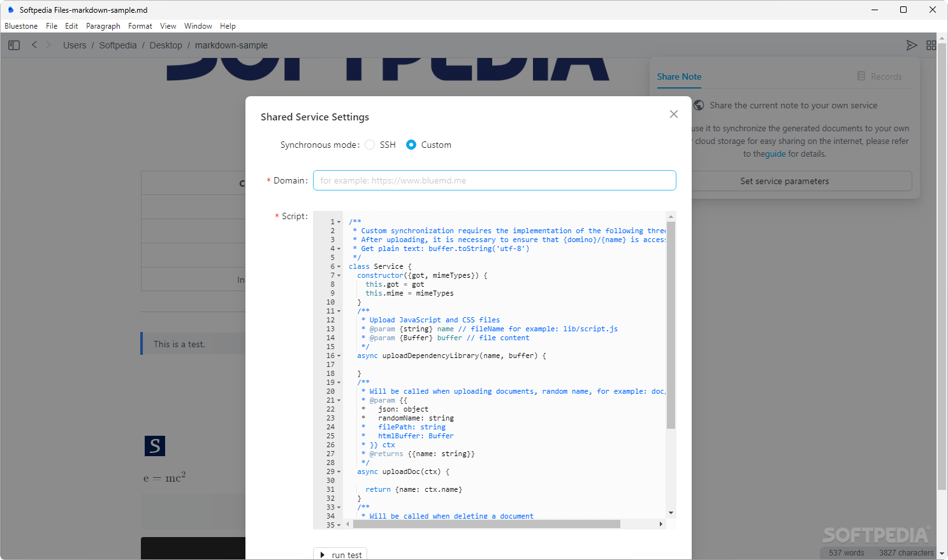Switch to the Records tab
The image size is (948, 560).
(880, 76)
